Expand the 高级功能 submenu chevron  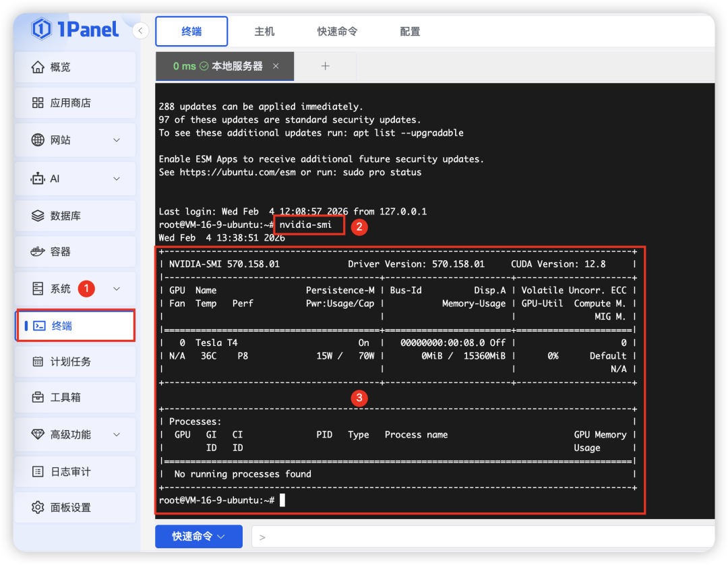tap(117, 435)
